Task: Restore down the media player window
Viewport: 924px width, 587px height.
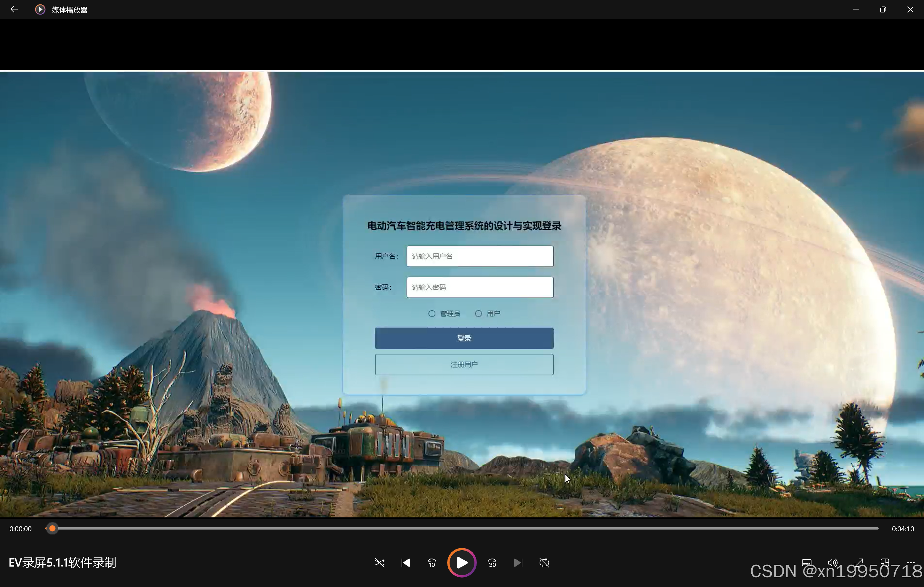Action: 883,9
